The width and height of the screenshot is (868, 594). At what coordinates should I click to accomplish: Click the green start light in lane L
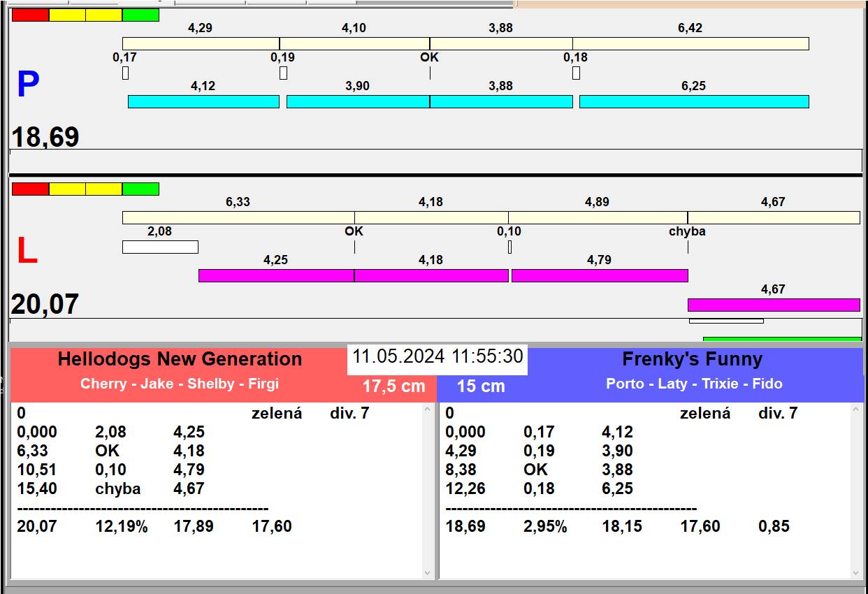coord(140,189)
